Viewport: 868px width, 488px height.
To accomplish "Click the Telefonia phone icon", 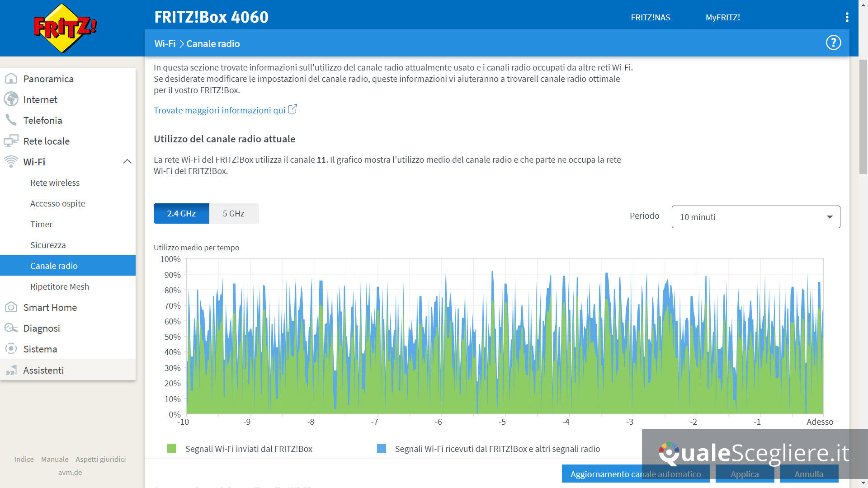I will coord(11,120).
